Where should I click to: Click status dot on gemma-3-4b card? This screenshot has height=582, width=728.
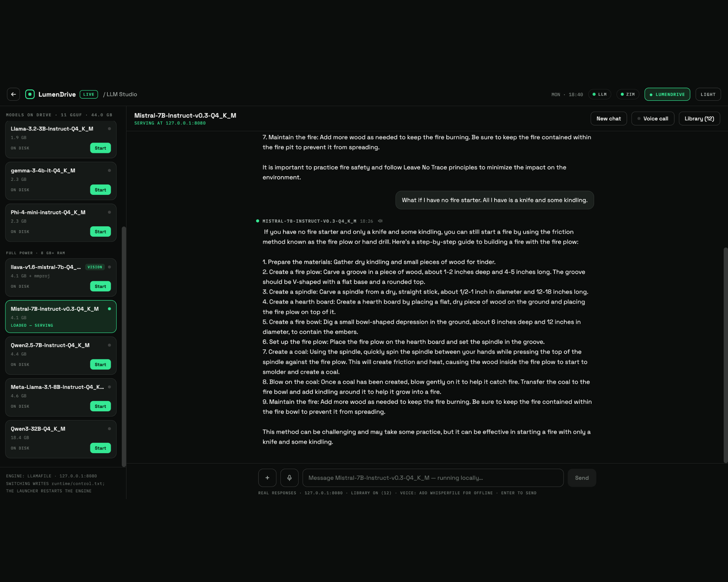(x=109, y=171)
